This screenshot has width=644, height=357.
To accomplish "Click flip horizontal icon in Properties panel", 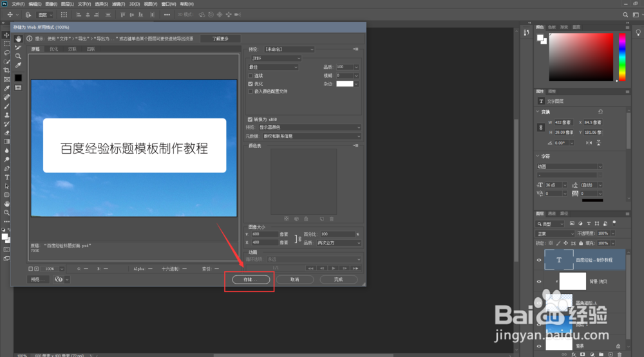I will [589, 143].
